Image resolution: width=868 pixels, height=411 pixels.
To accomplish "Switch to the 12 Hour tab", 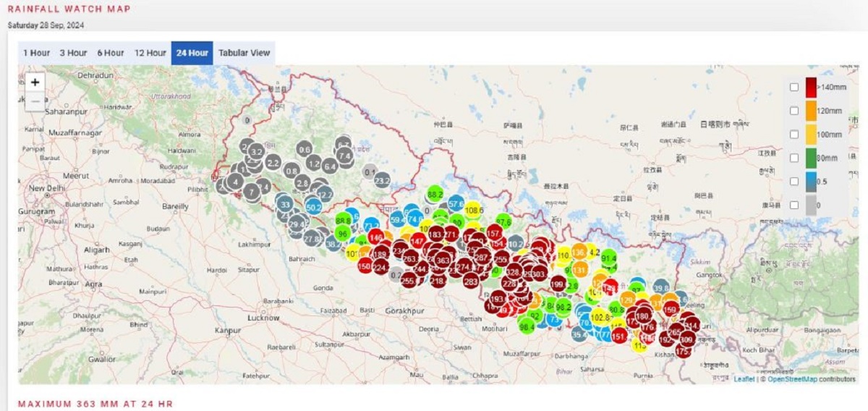I will click(150, 53).
